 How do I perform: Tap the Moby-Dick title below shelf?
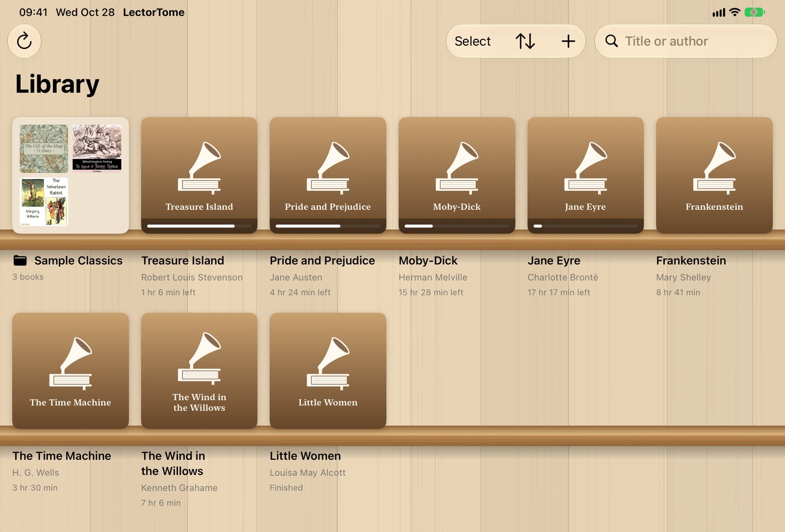point(428,260)
